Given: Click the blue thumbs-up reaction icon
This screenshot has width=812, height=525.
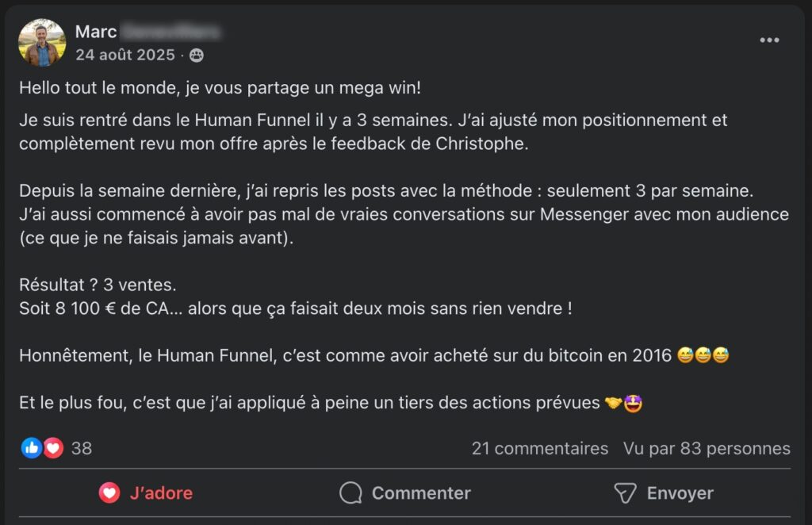Looking at the screenshot, I should tap(32, 448).
